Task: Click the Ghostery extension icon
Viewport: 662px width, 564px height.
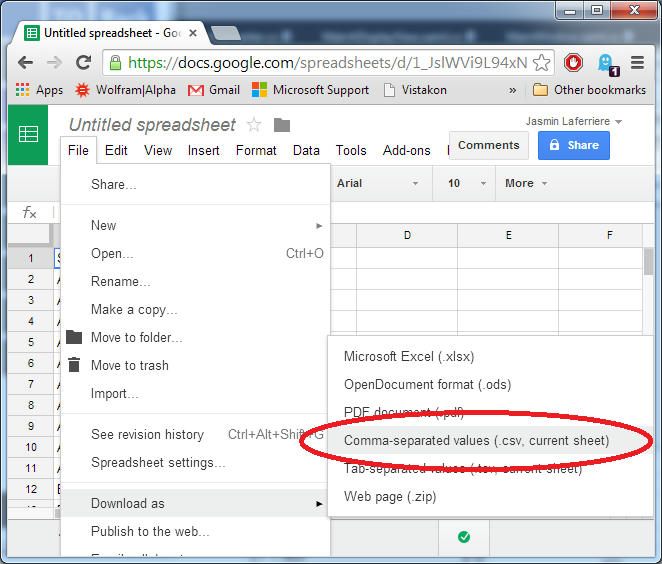Action: (x=607, y=63)
